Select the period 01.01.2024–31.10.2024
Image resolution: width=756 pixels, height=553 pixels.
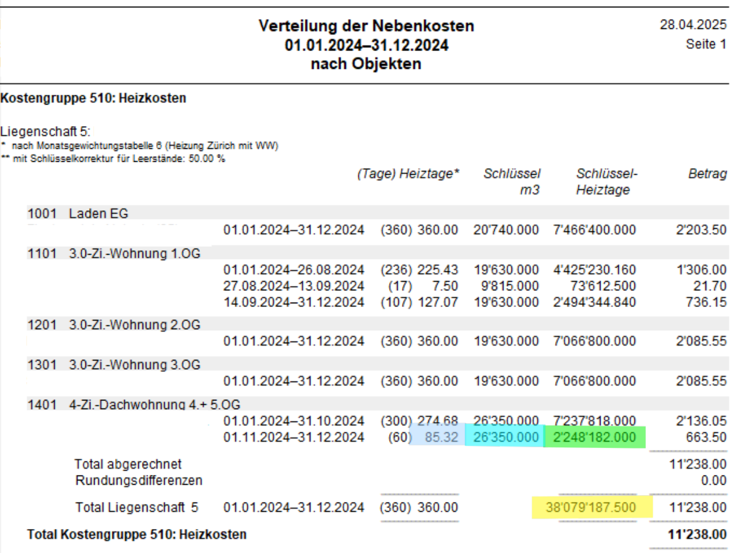click(x=294, y=421)
